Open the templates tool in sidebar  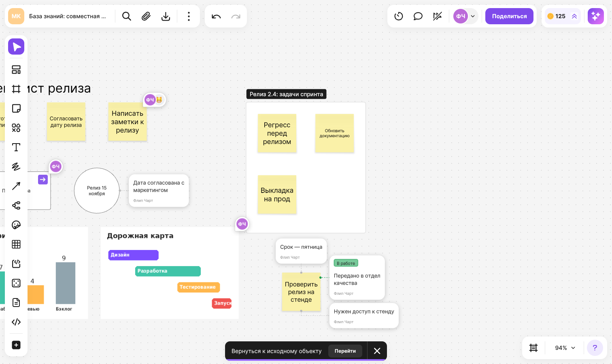click(x=16, y=70)
